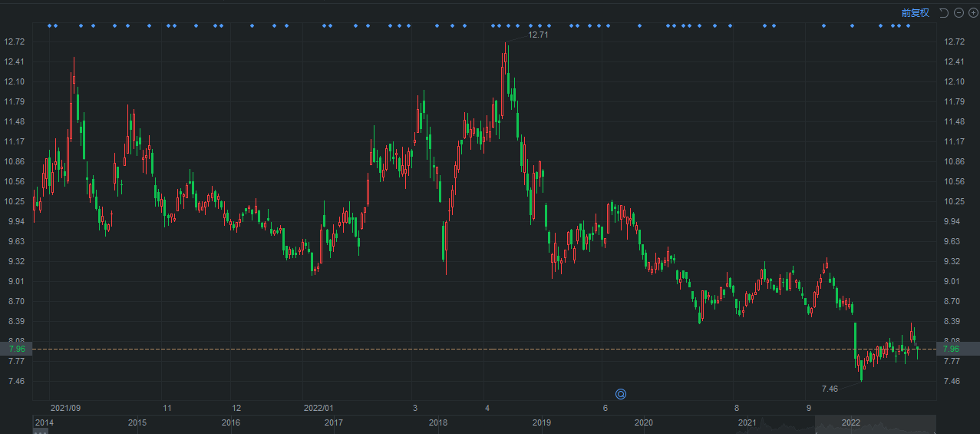980x434 pixels.
Task: Select the 2021/09 date label on time axis
Action: click(x=65, y=408)
